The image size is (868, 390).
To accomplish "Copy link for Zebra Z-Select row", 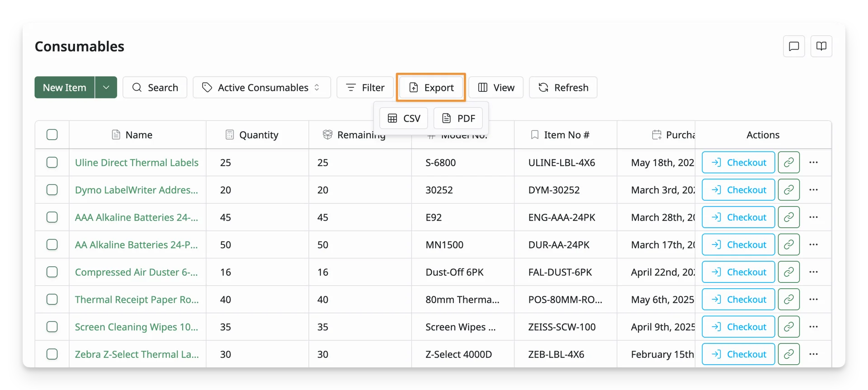I will (x=789, y=354).
